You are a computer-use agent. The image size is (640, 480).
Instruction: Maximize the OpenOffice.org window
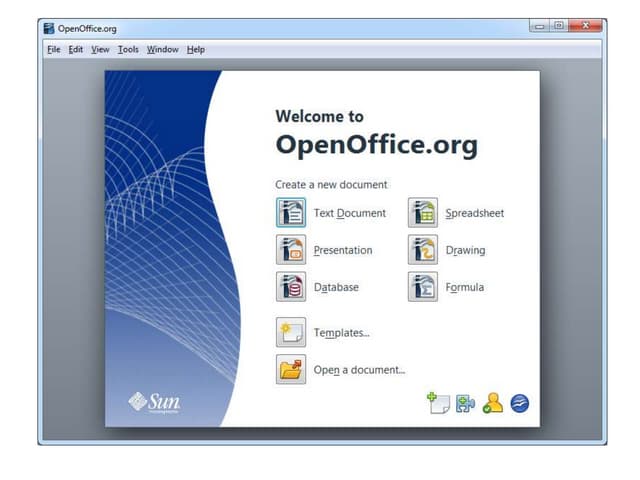tap(559, 26)
